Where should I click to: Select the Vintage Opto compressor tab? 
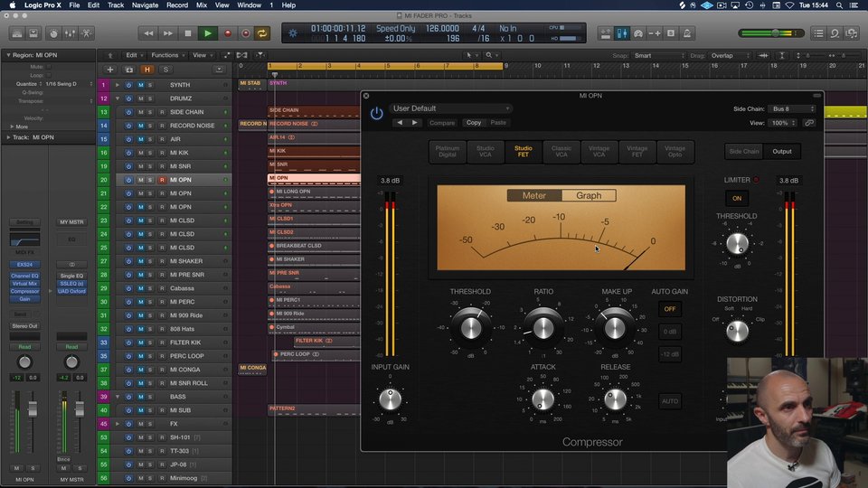(x=675, y=152)
